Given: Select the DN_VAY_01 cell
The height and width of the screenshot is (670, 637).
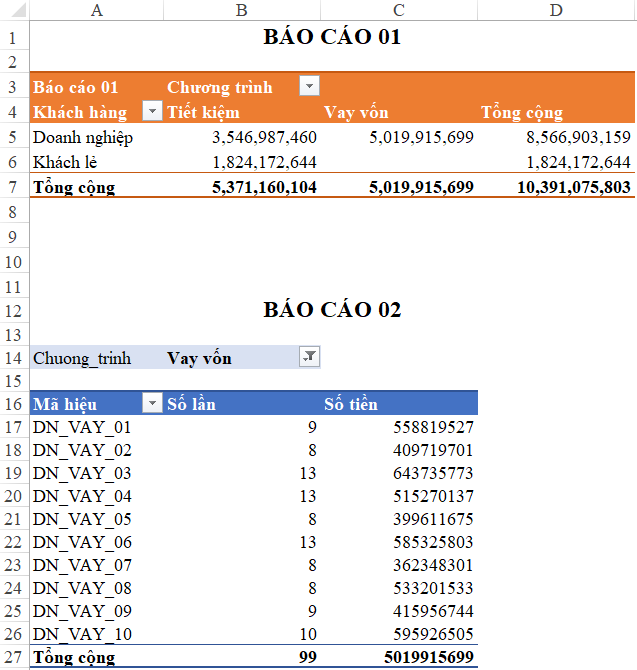Looking at the screenshot, I should [82, 428].
